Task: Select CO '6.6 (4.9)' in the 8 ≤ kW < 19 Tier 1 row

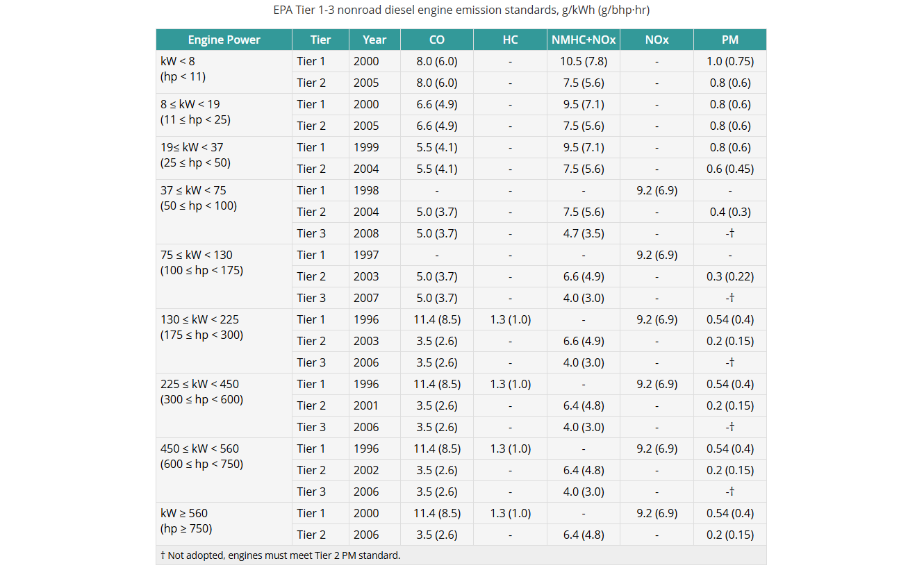Action: click(x=437, y=104)
